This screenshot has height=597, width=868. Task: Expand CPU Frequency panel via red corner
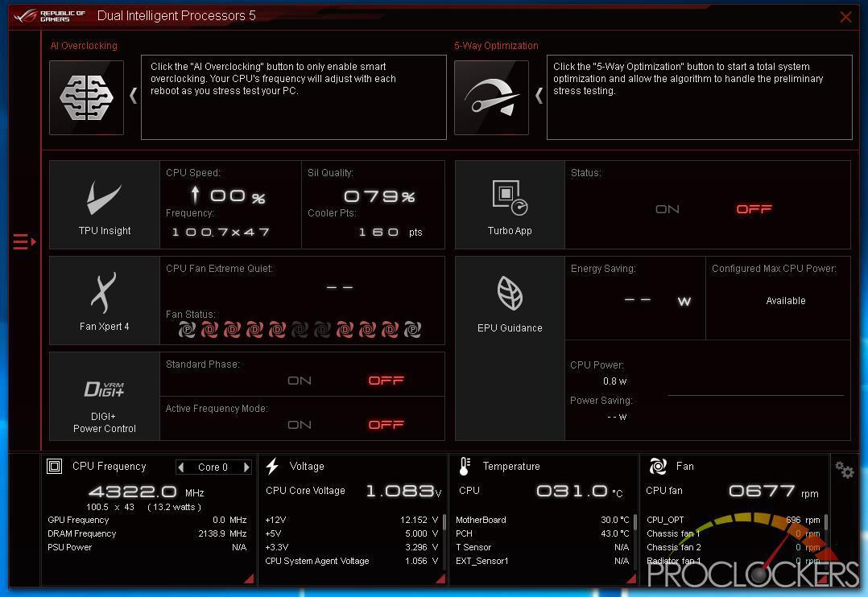249,578
